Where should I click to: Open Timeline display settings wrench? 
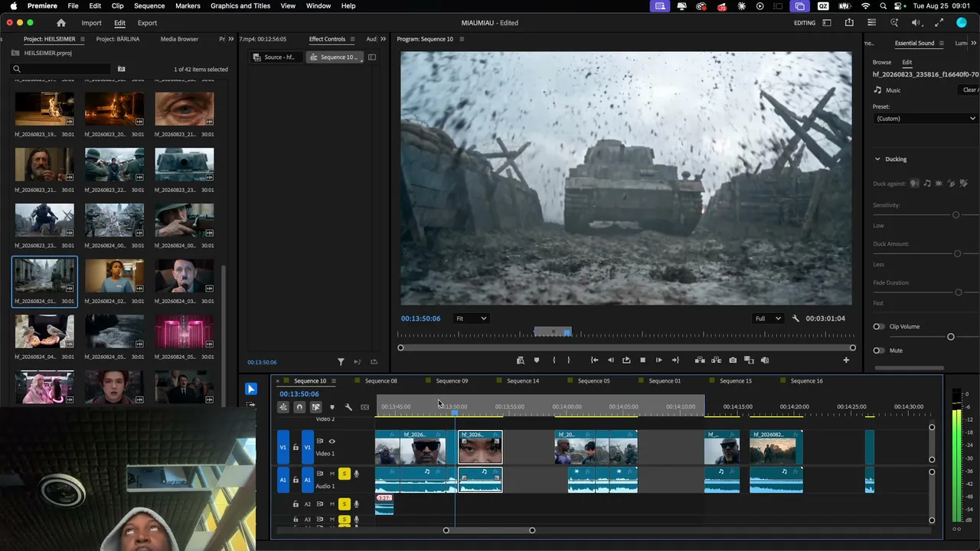[348, 407]
